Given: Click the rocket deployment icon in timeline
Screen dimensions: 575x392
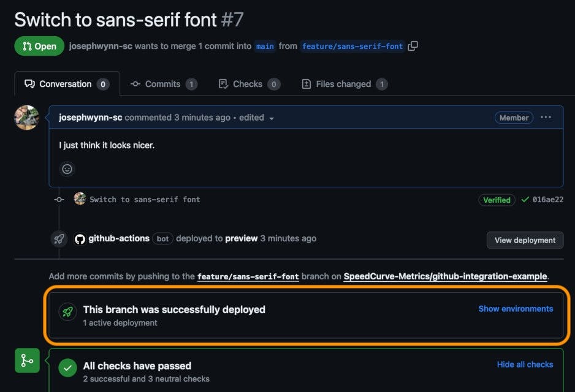Looking at the screenshot, I should pyautogui.click(x=59, y=239).
